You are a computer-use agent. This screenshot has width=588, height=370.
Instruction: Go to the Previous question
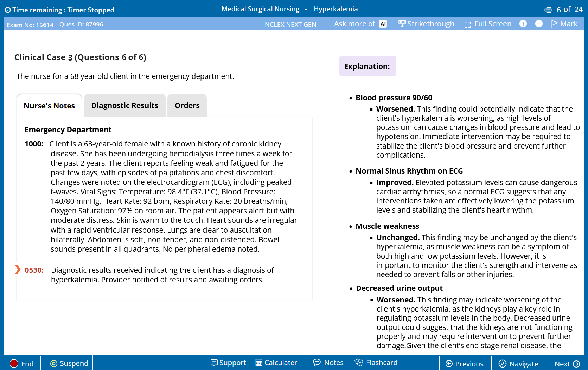click(x=465, y=364)
